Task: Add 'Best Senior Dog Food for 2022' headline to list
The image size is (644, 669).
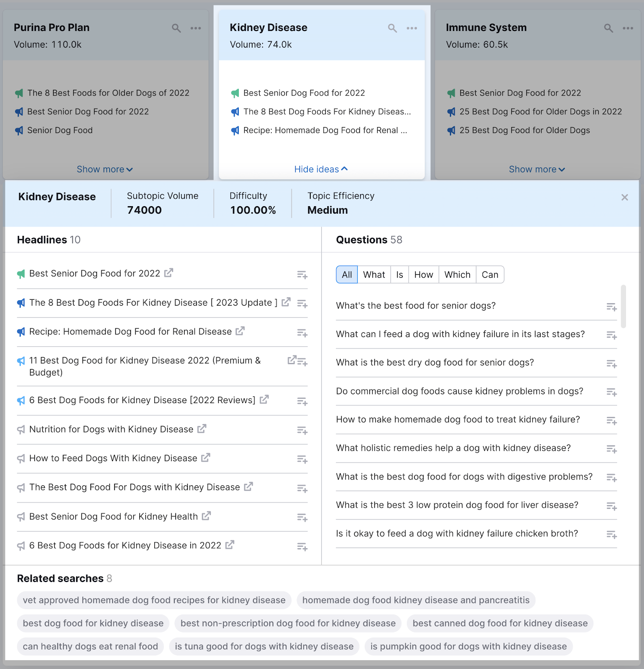Action: point(302,275)
